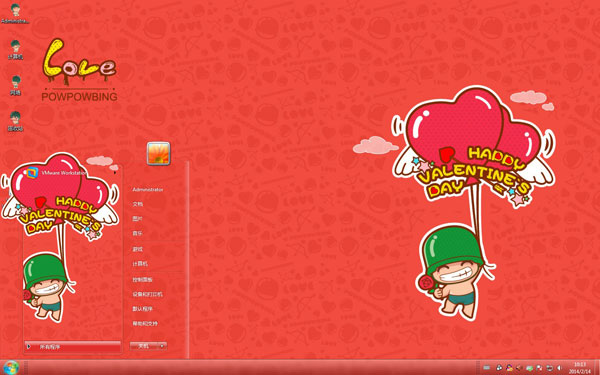Open the taskbar clock and date
Screen dimensions: 600x375
point(580,368)
